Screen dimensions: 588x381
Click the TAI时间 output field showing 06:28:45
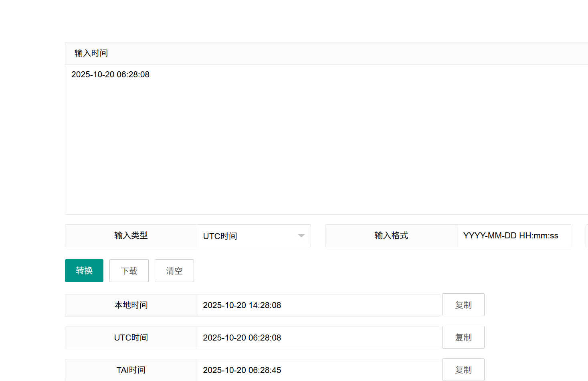318,370
